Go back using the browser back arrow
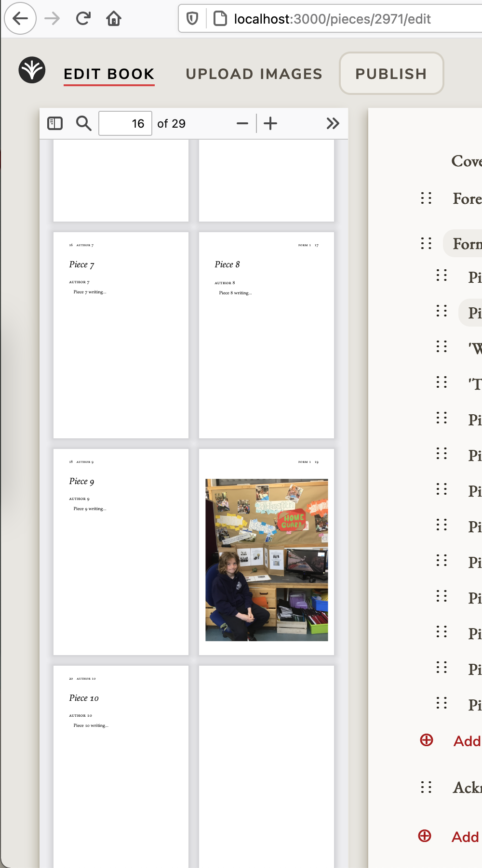Viewport: 482px width, 868px height. click(20, 18)
